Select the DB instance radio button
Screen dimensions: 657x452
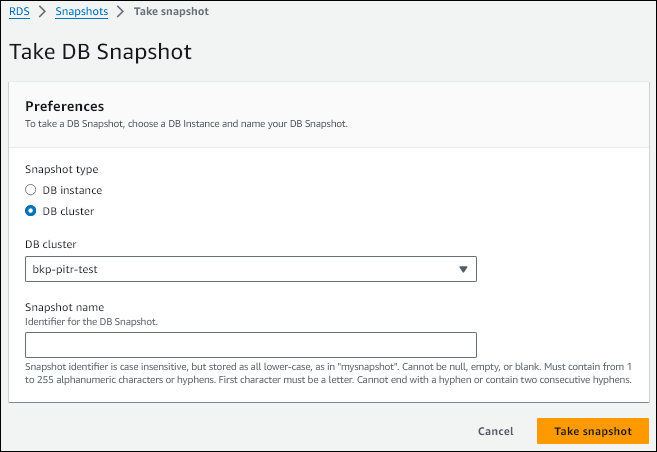click(x=31, y=190)
